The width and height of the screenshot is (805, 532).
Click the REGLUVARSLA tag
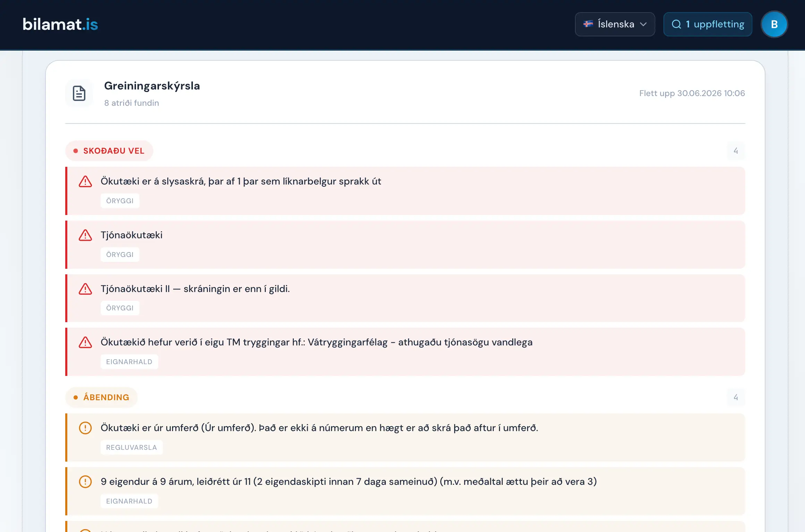132,447
